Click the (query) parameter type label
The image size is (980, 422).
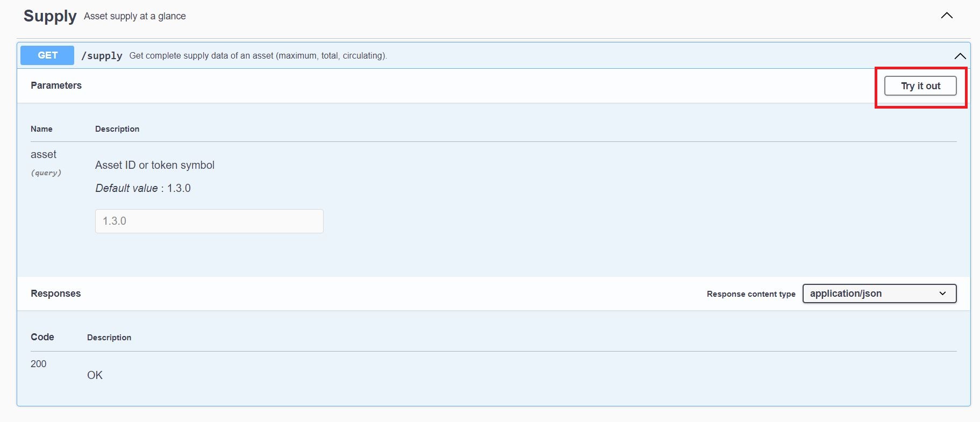coord(46,173)
